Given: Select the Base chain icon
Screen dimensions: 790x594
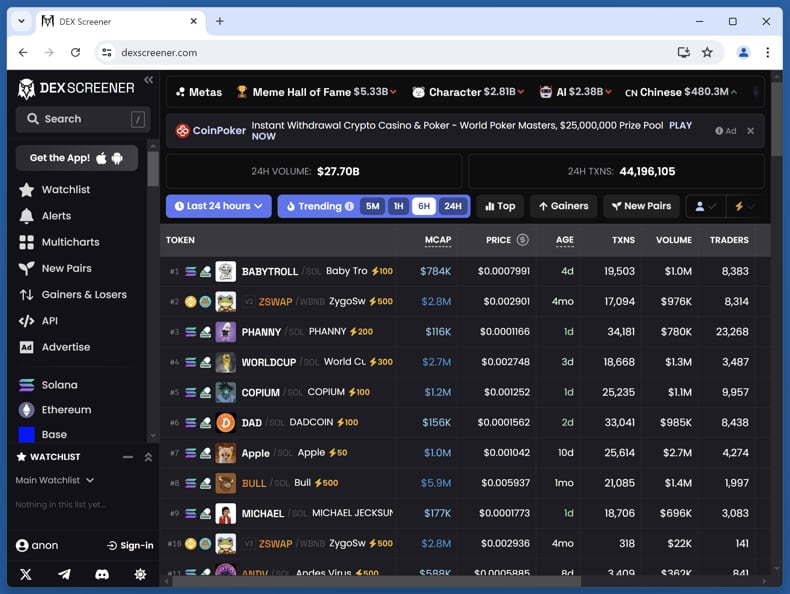Looking at the screenshot, I should click(x=26, y=434).
